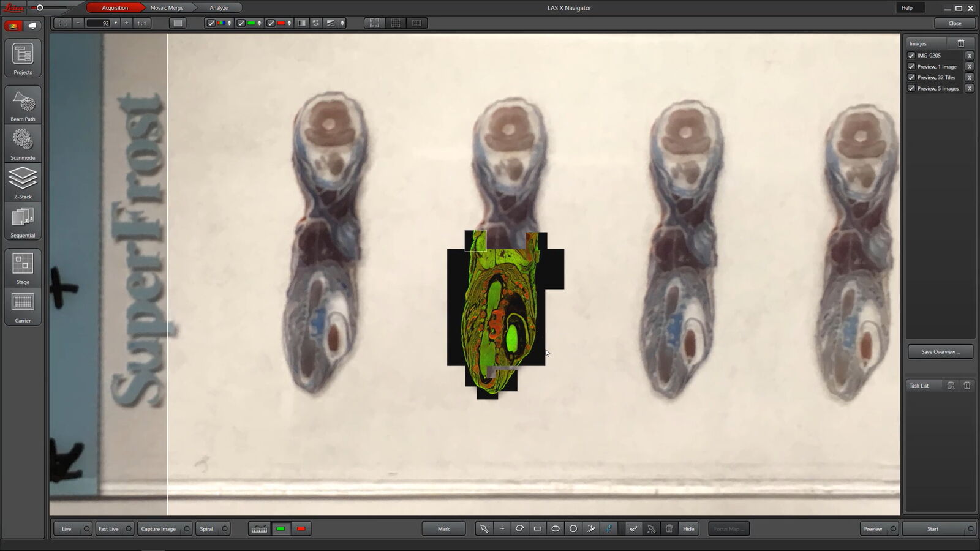Click the Save Overview button
The height and width of the screenshot is (551, 980).
[x=940, y=351]
